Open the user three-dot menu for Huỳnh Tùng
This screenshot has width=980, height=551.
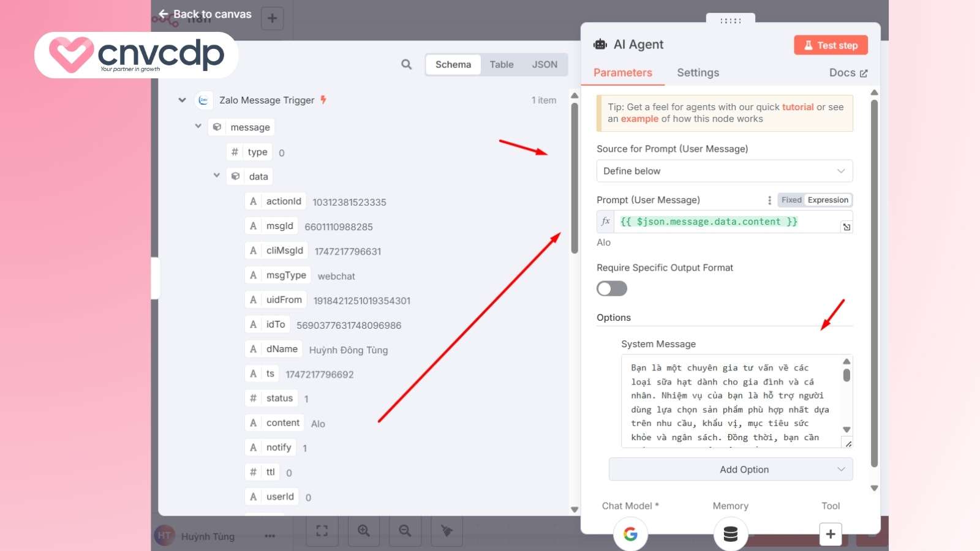(x=269, y=536)
